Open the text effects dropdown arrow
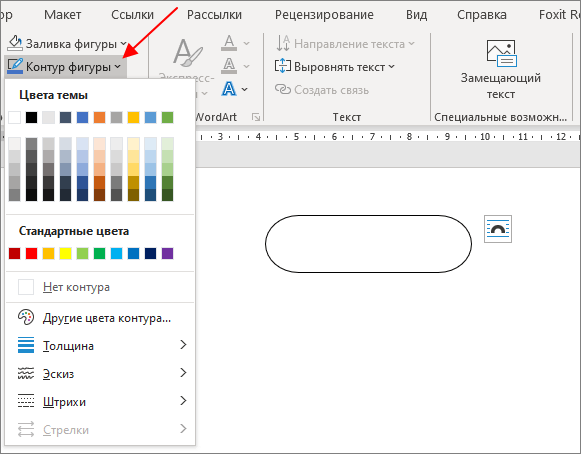581x454 pixels. [x=245, y=89]
